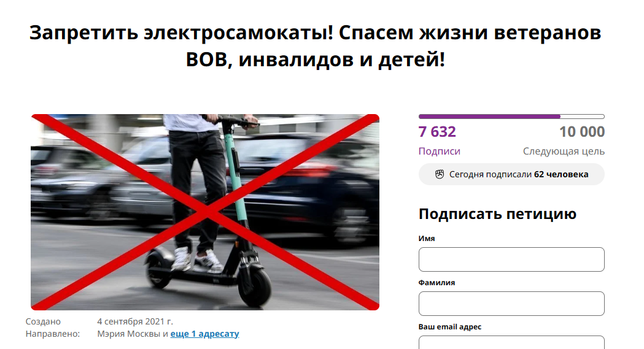Click the Фамилия input field
644x349 pixels.
(x=511, y=304)
